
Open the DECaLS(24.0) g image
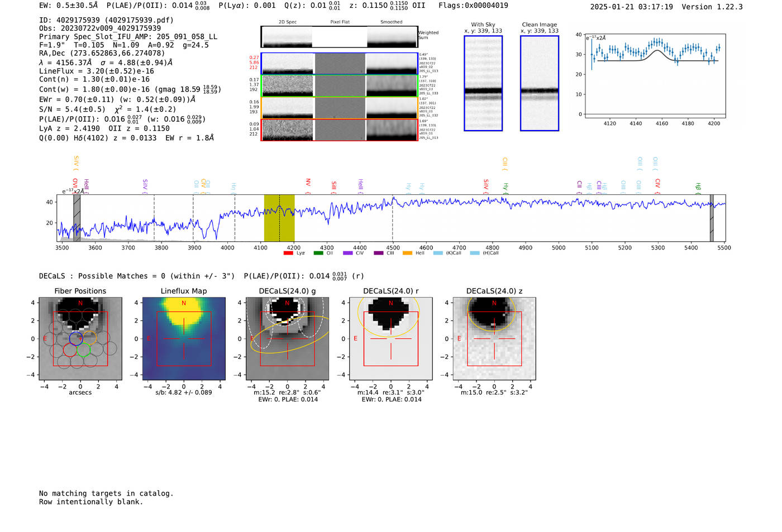click(288, 338)
